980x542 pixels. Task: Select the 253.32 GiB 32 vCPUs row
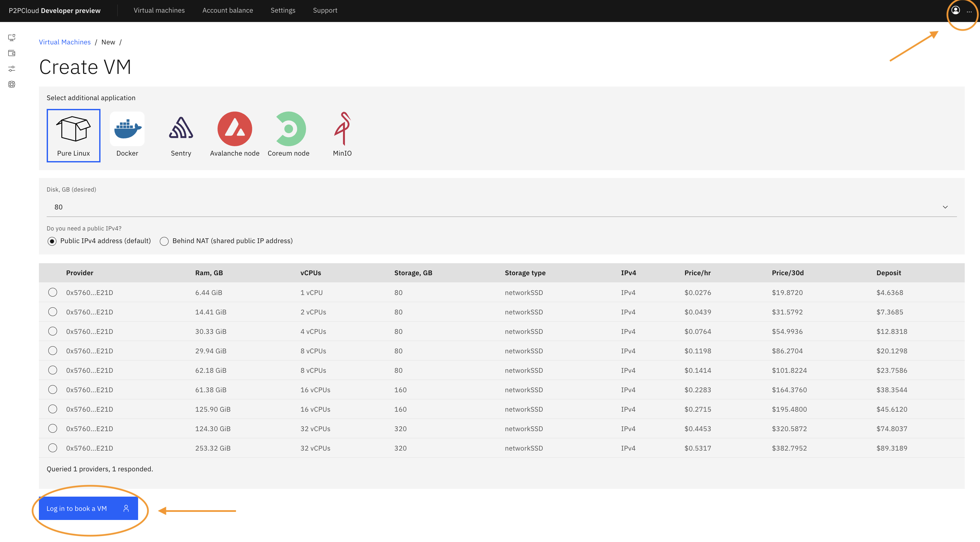click(53, 448)
